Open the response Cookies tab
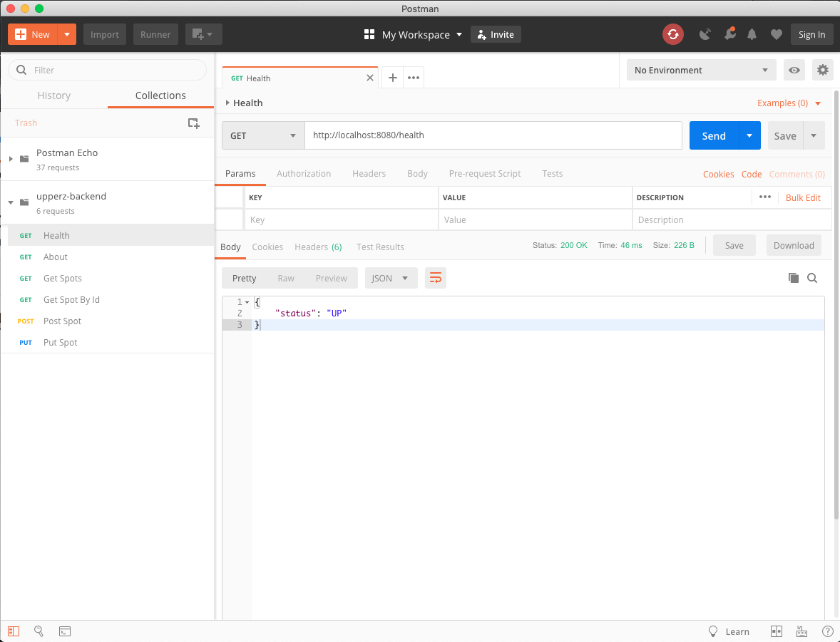840x642 pixels. point(267,247)
